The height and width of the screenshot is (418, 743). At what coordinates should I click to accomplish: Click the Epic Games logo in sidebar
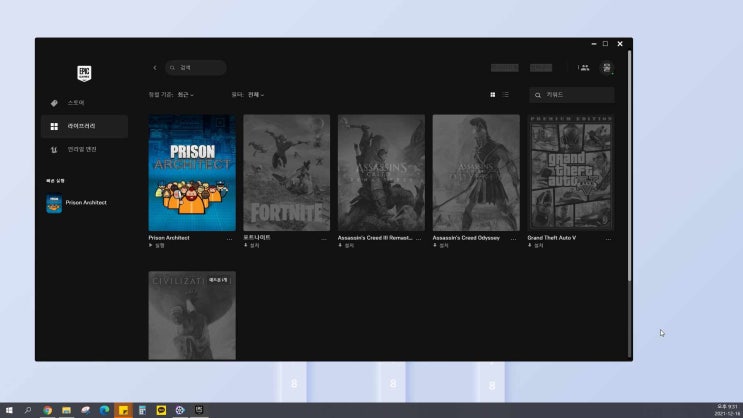click(84, 73)
